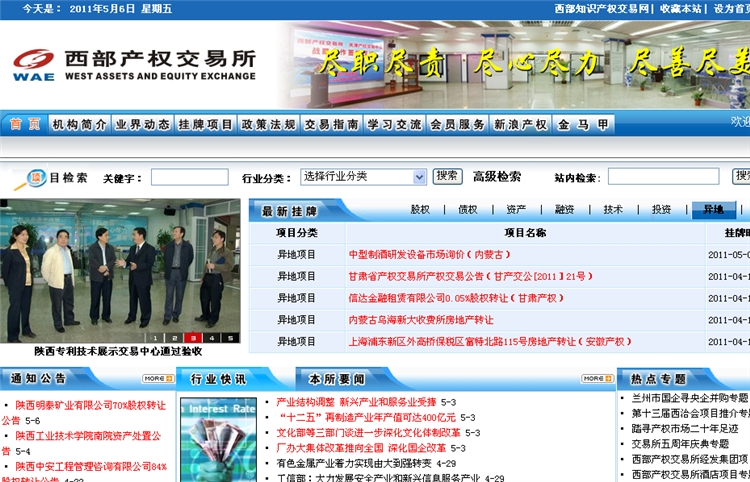The image size is (750, 482).
Task: Click 搜索 button next to industry dropdown
Action: click(448, 176)
